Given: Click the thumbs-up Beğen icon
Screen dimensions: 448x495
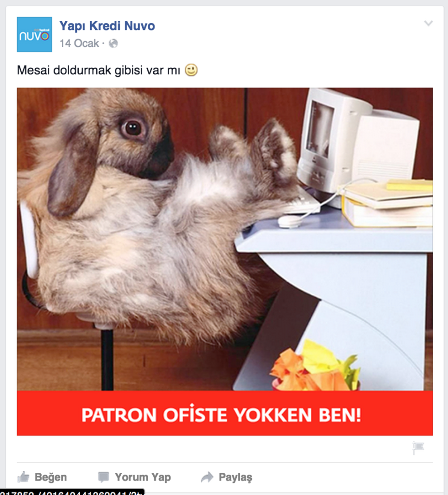Looking at the screenshot, I should coord(23,477).
